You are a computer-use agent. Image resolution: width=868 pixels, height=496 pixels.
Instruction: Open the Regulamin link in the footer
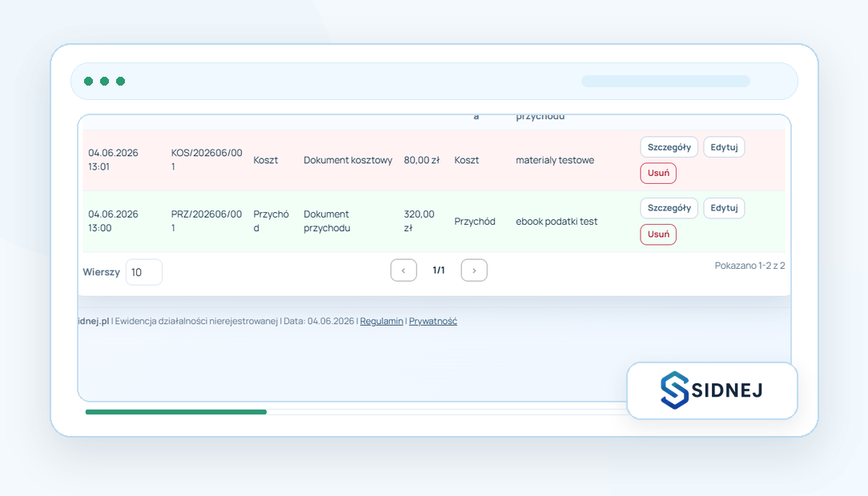tap(381, 322)
